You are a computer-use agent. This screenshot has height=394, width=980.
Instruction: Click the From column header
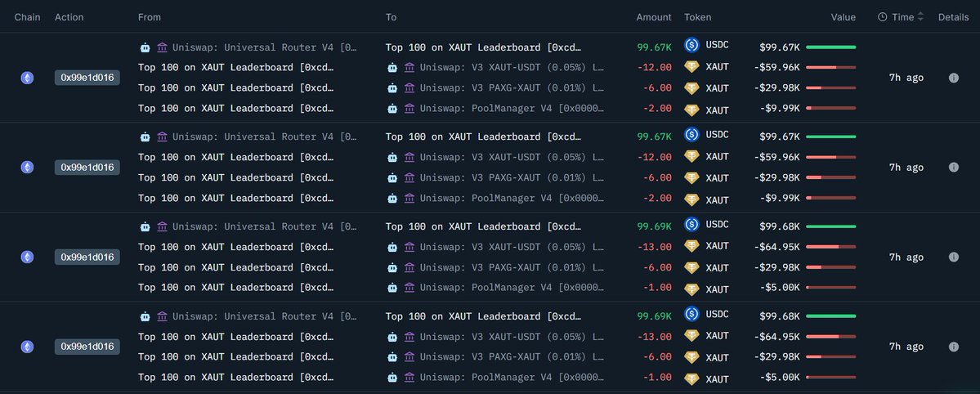[150, 17]
